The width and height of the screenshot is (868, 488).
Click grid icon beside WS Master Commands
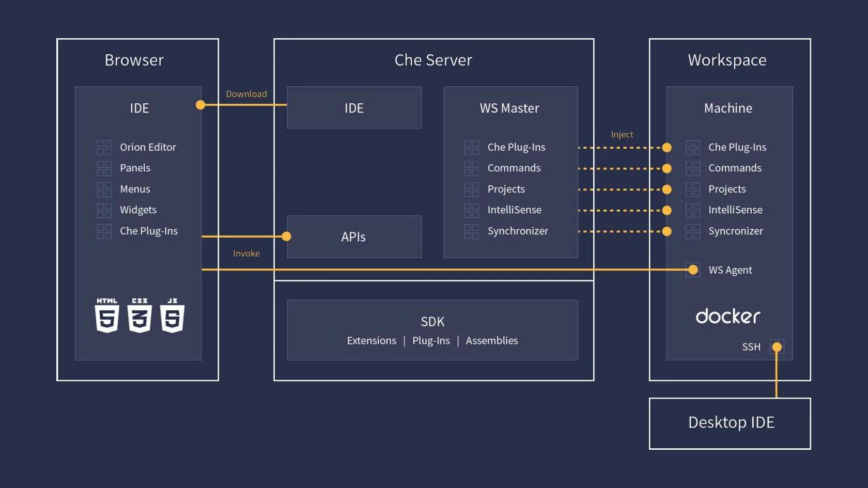pyautogui.click(x=471, y=168)
